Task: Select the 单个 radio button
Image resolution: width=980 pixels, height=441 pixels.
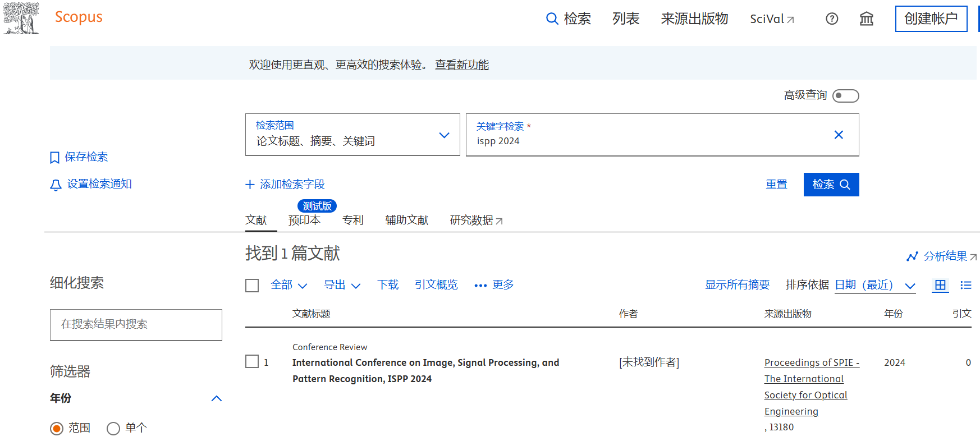Action: pos(113,429)
